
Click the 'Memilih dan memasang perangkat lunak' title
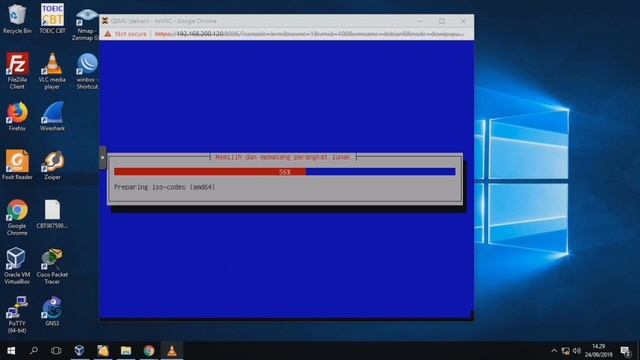282,157
